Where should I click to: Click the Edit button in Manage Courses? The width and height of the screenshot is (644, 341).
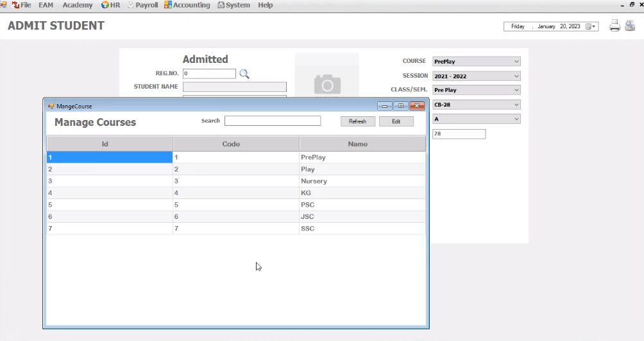point(396,121)
